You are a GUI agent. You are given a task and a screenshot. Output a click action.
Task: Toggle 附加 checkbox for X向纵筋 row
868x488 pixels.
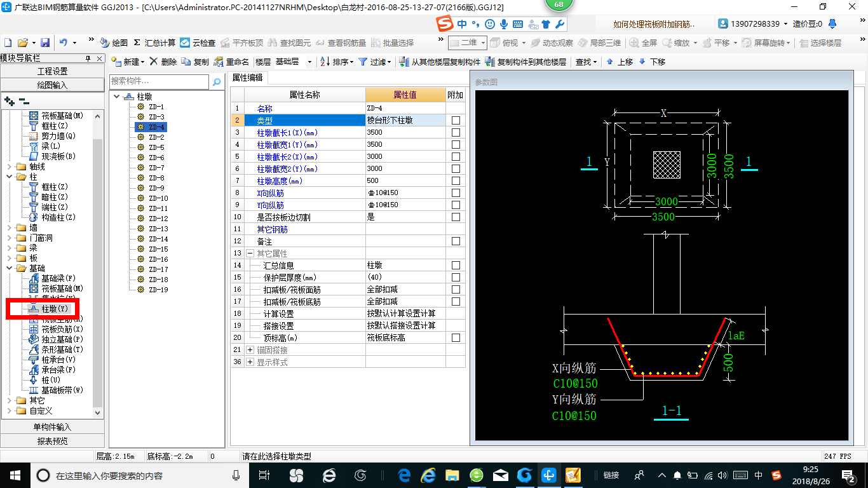456,193
